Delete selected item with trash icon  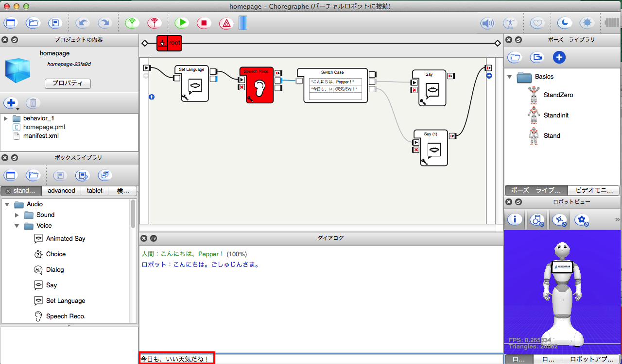click(33, 103)
